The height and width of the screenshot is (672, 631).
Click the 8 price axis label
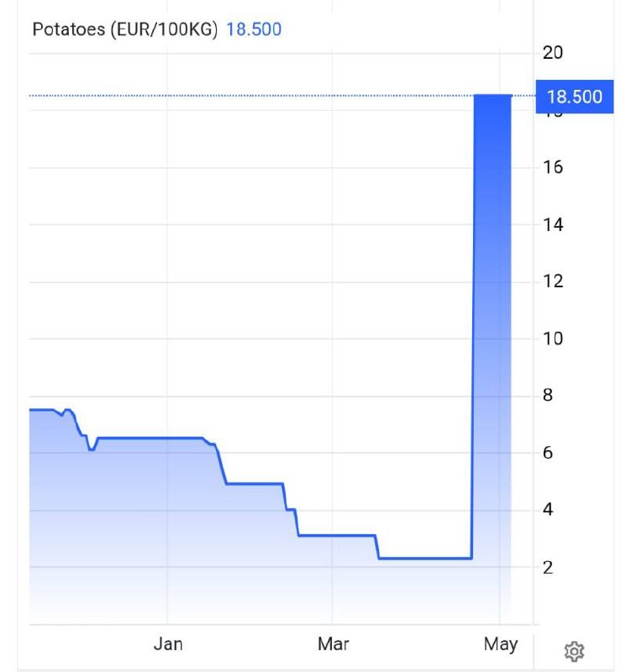click(548, 395)
